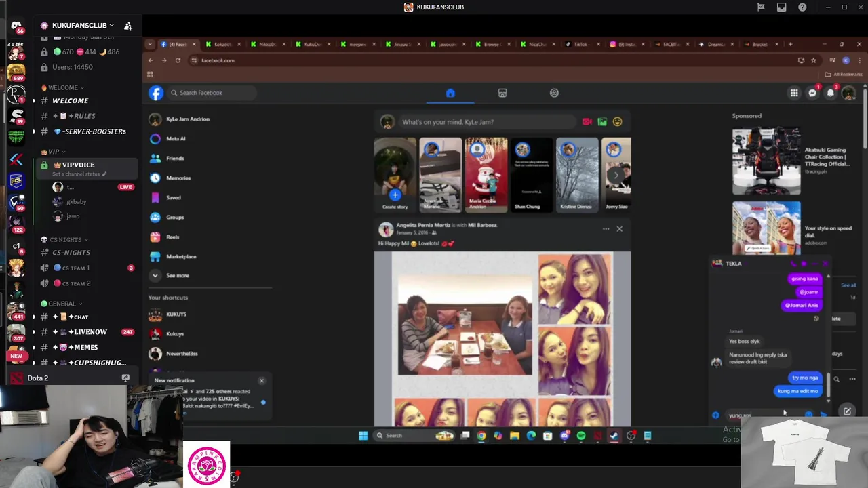Click the LIVE badge in VIPVOICE
The height and width of the screenshot is (488, 868).
click(x=125, y=187)
